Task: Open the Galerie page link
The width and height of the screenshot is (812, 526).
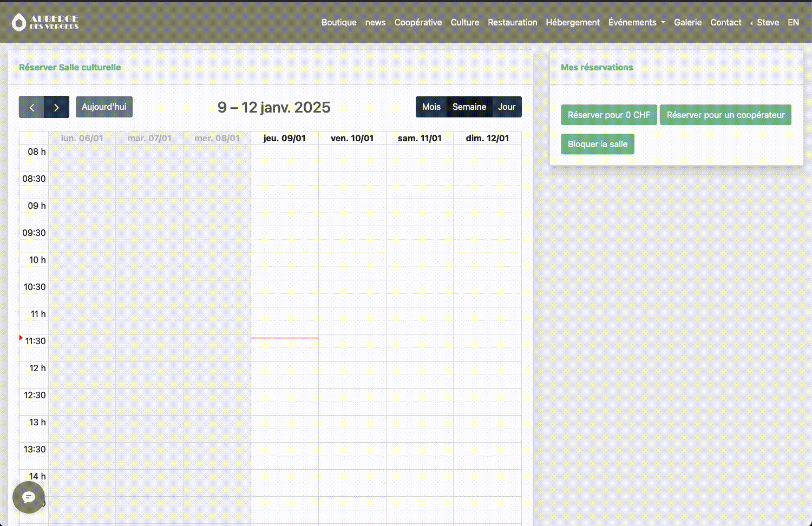Action: (x=687, y=22)
